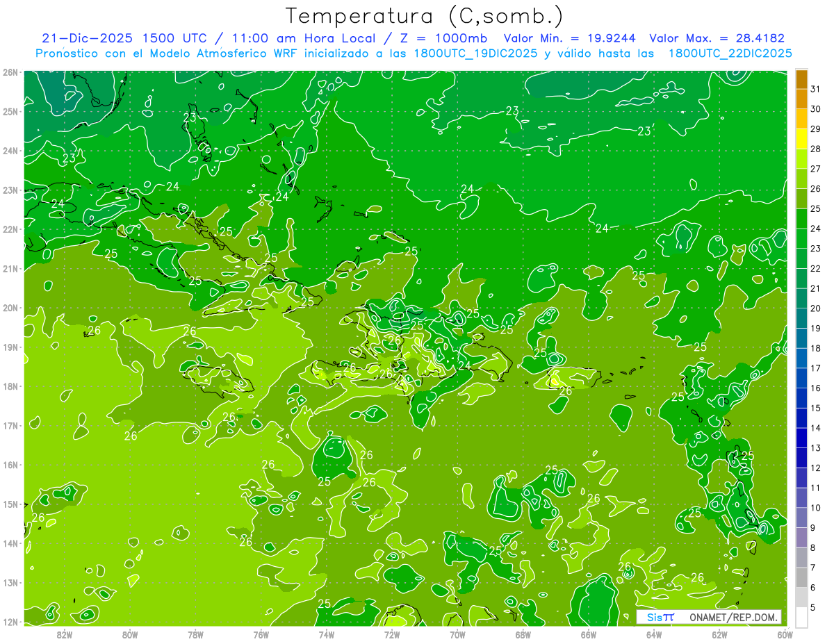834x644 pixels.
Task: Click the color scale label 29
Action: coord(815,129)
